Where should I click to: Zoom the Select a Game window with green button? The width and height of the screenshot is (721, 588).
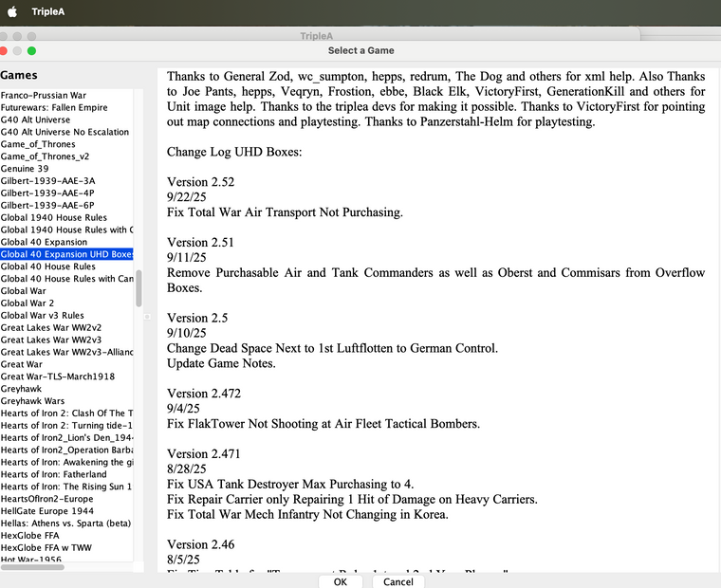tap(31, 50)
